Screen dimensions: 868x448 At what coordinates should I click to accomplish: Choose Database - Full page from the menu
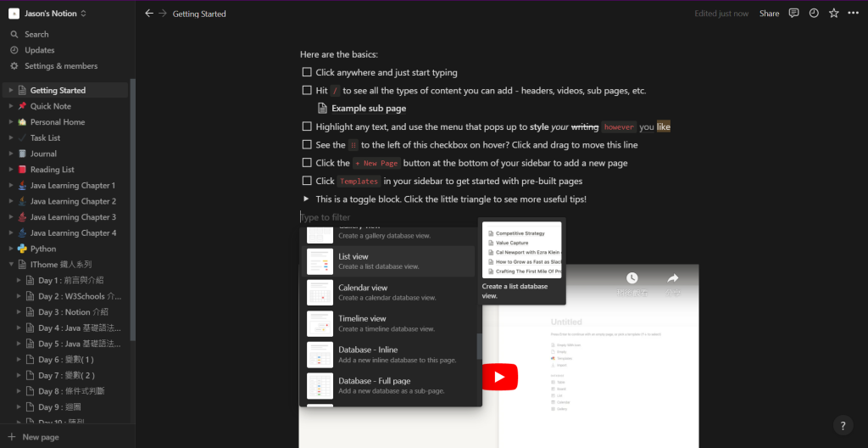pyautogui.click(x=390, y=386)
